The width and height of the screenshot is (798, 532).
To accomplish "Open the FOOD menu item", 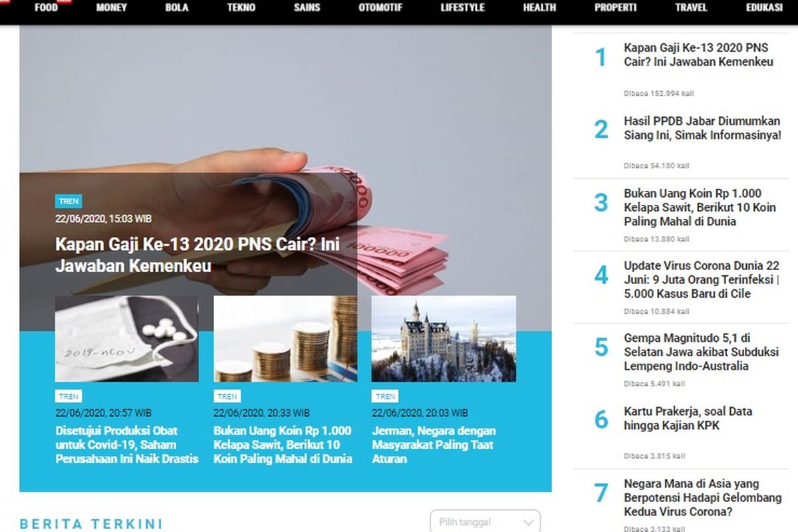I will click(x=46, y=8).
